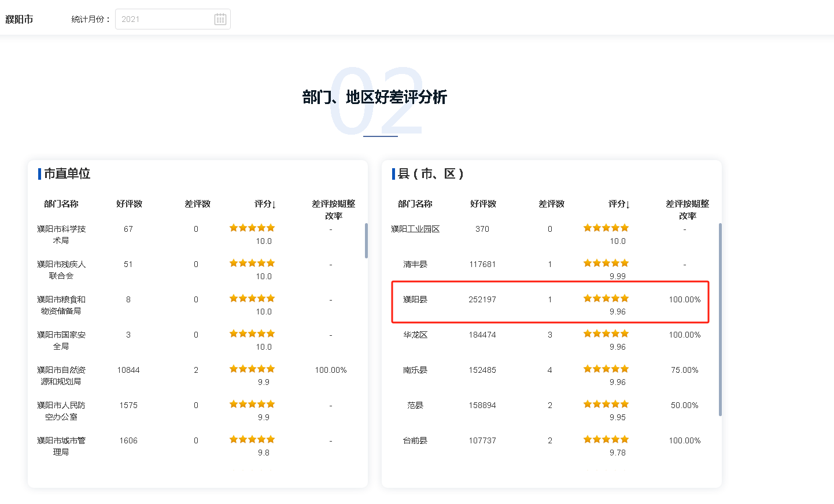Click the 好评数 value 152485
Image resolution: width=834 pixels, height=504 pixels.
(482, 370)
